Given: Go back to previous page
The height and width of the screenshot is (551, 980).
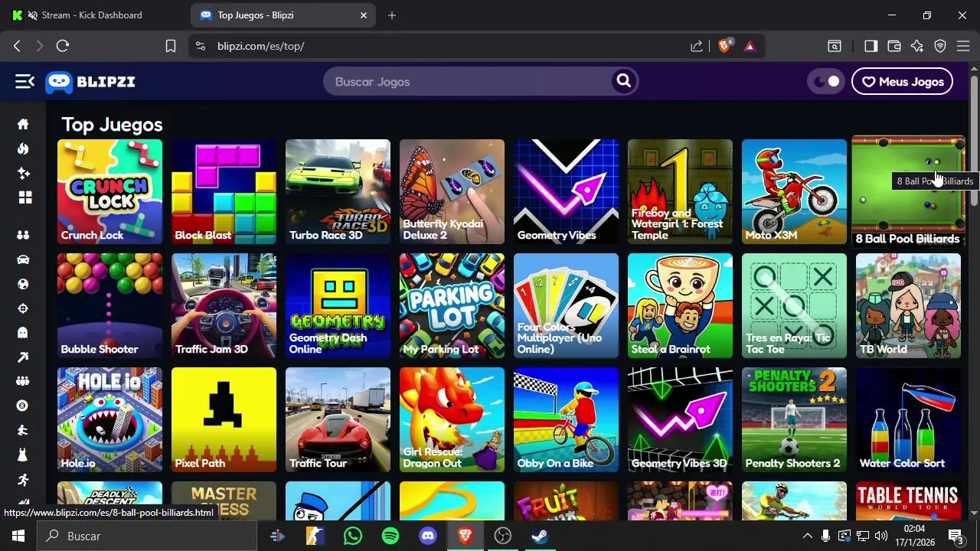Looking at the screenshot, I should [x=17, y=46].
